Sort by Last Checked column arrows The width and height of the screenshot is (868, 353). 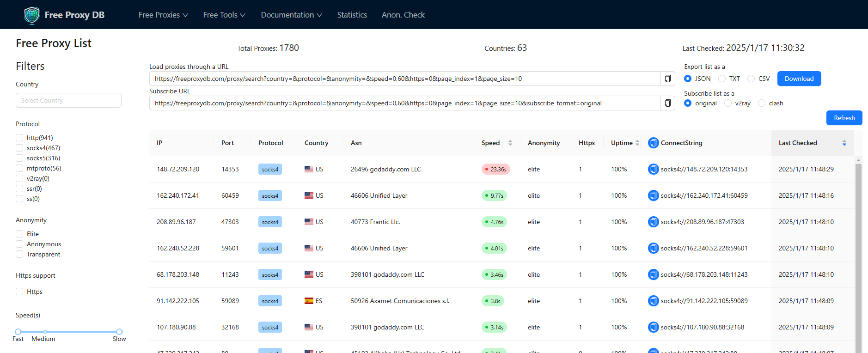(844, 143)
